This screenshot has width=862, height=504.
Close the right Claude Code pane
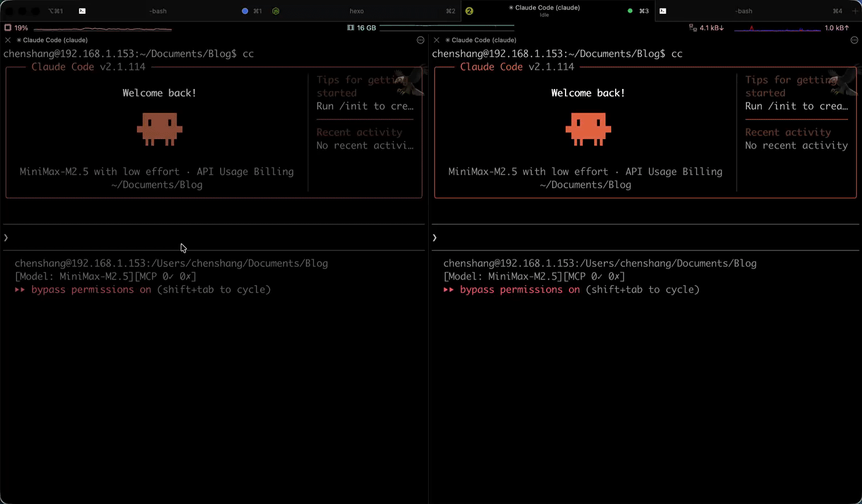pyautogui.click(x=437, y=40)
